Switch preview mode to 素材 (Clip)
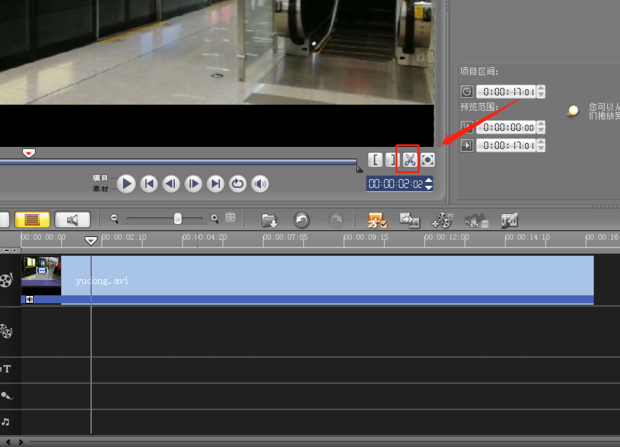This screenshot has height=447, width=620. coord(100,189)
